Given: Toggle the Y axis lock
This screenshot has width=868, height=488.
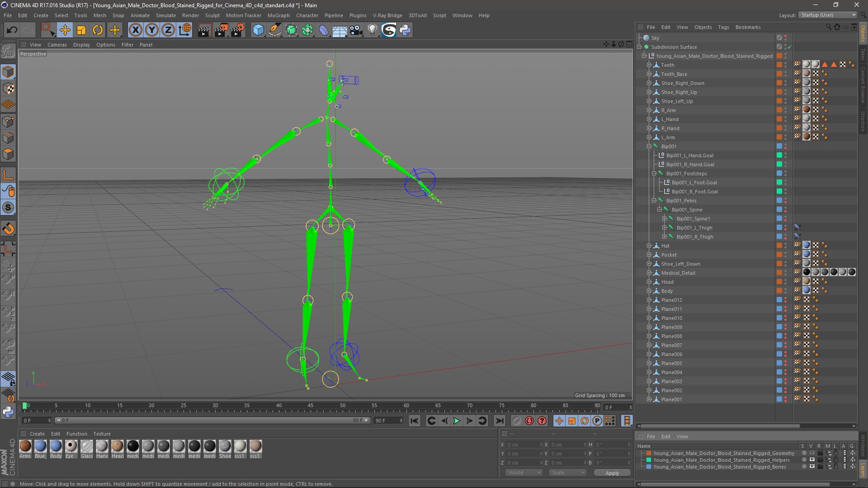Looking at the screenshot, I should [x=152, y=30].
